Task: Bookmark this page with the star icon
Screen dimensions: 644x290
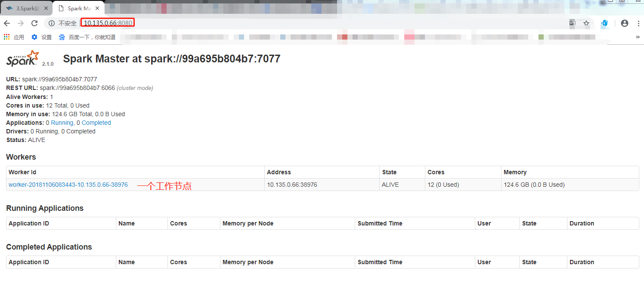Action: point(586,23)
